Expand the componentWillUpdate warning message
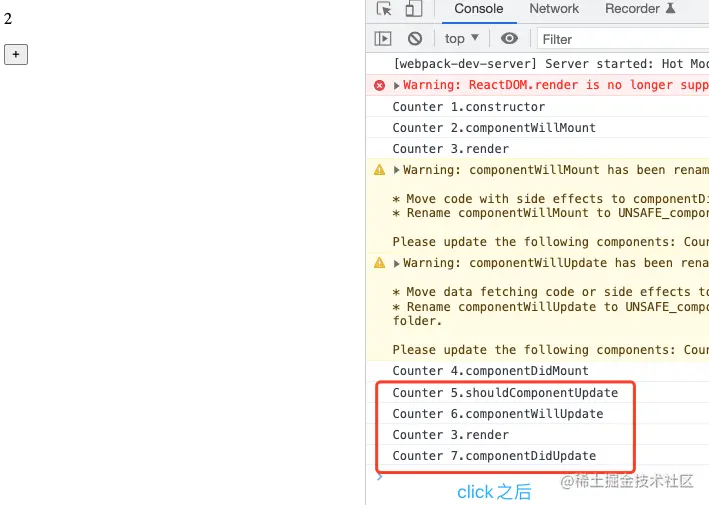709x505 pixels. [x=397, y=263]
